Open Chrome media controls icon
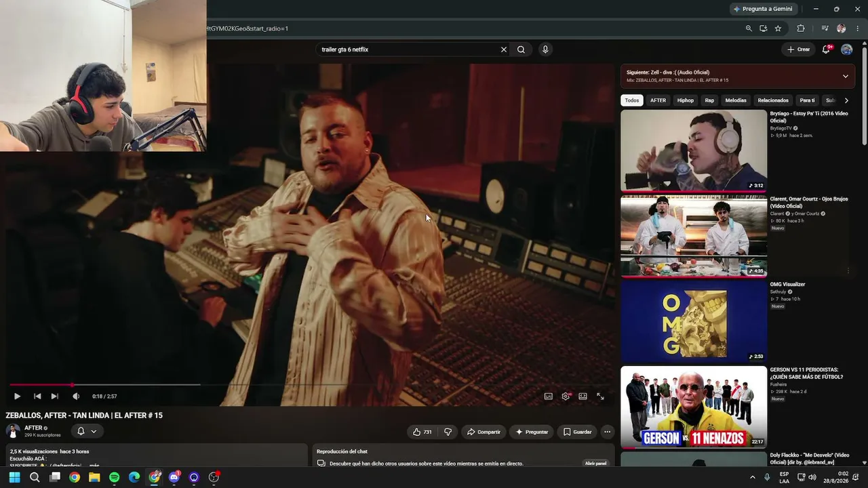 825,28
